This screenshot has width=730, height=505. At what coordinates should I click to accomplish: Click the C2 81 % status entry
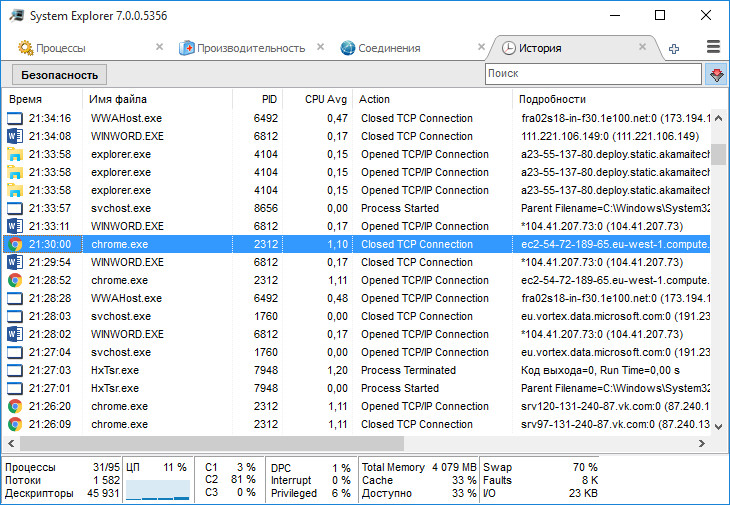[x=230, y=479]
